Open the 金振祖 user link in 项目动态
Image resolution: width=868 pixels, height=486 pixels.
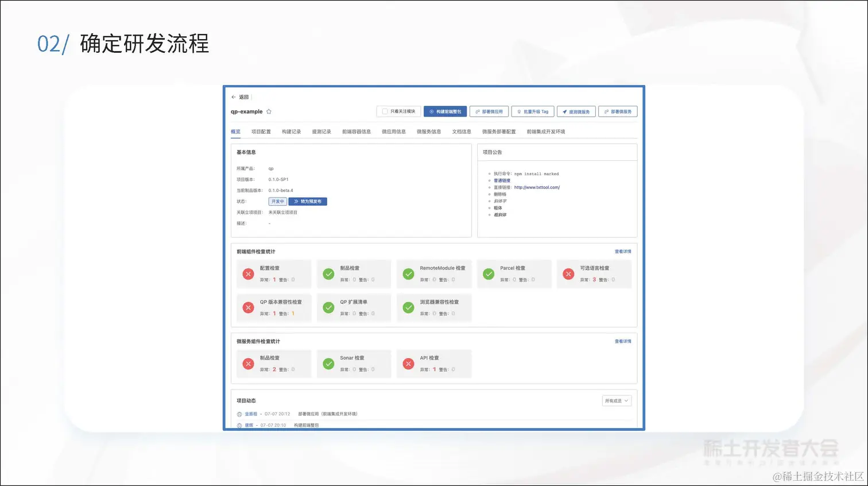click(251, 414)
